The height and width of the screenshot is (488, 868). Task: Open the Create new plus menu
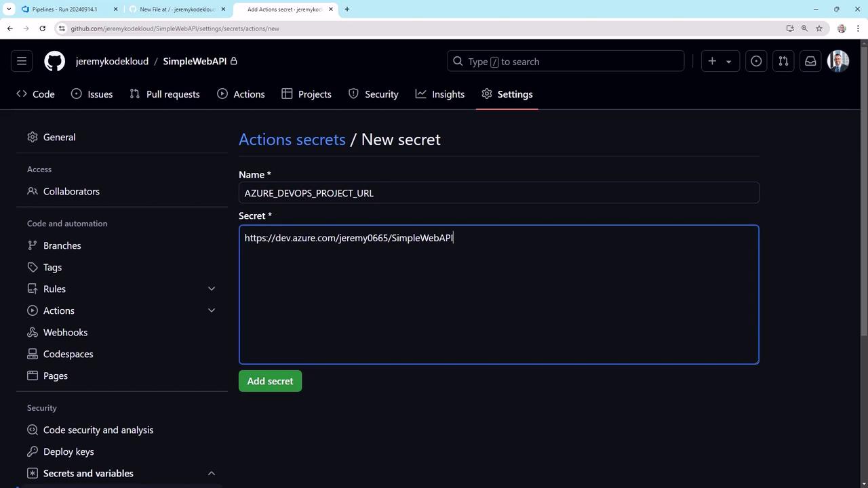click(720, 61)
